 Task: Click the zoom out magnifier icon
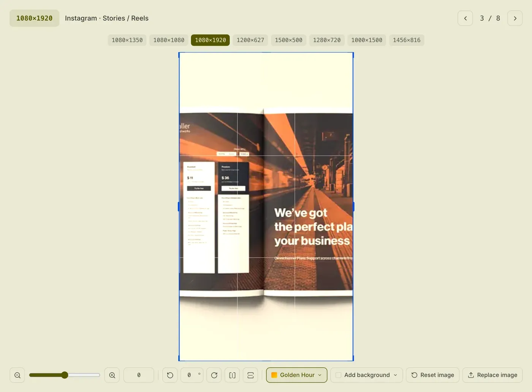pyautogui.click(x=17, y=375)
